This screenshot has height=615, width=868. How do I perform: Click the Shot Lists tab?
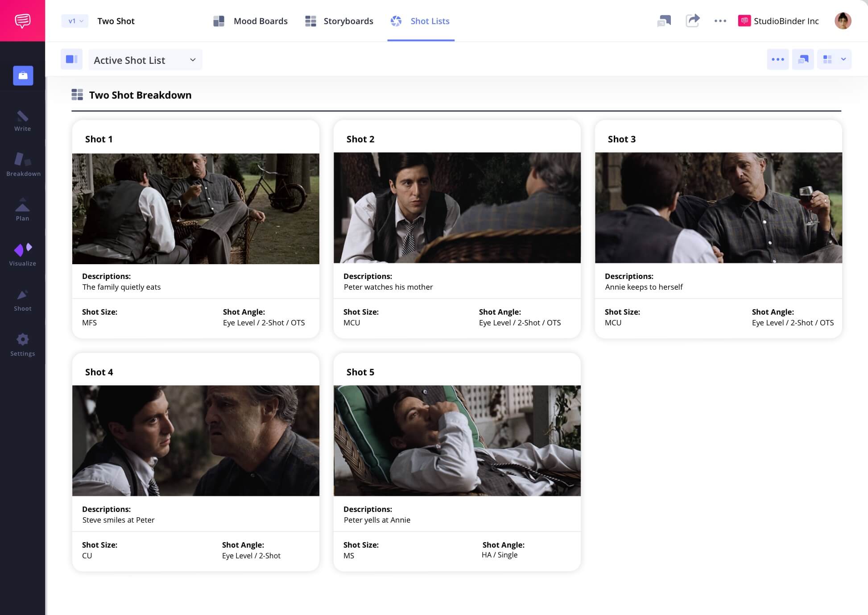click(420, 21)
